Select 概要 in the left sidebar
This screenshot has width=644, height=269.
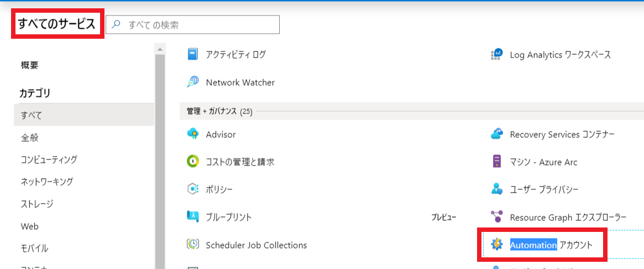coord(29,65)
